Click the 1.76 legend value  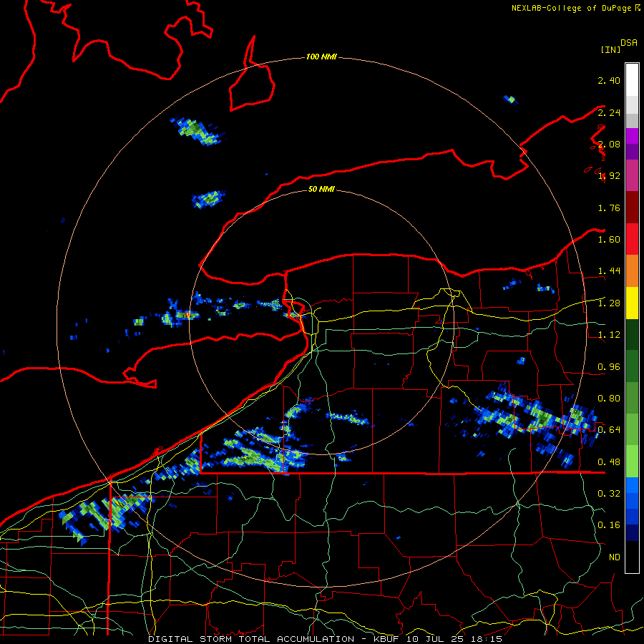609,208
